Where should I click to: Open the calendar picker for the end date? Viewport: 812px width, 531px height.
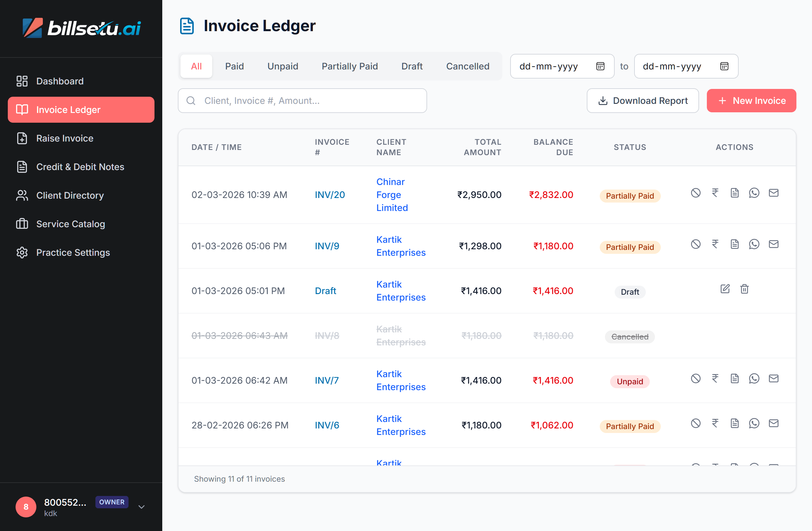pos(725,66)
